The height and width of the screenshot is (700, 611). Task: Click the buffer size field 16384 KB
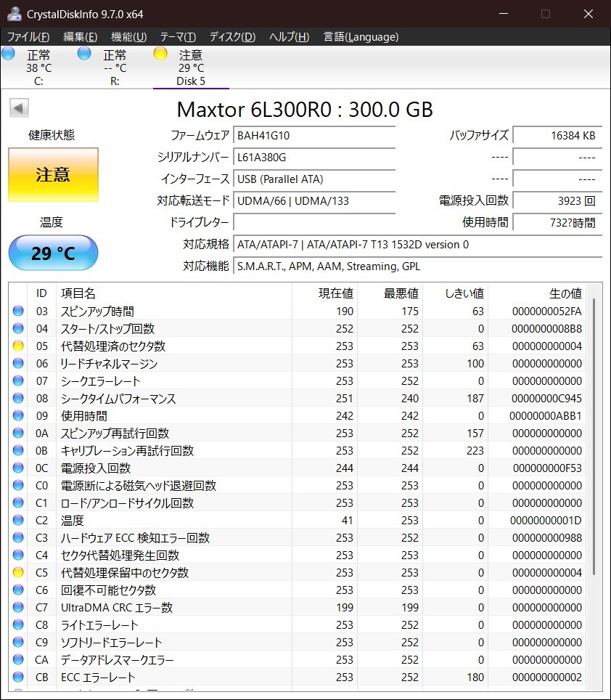click(557, 135)
